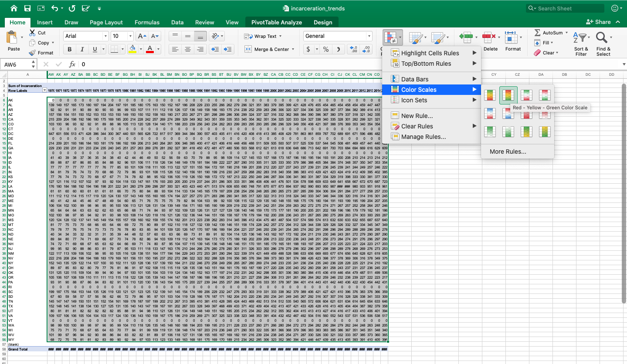627x364 pixels.
Task: Click the red font color button
Action: pos(150,49)
